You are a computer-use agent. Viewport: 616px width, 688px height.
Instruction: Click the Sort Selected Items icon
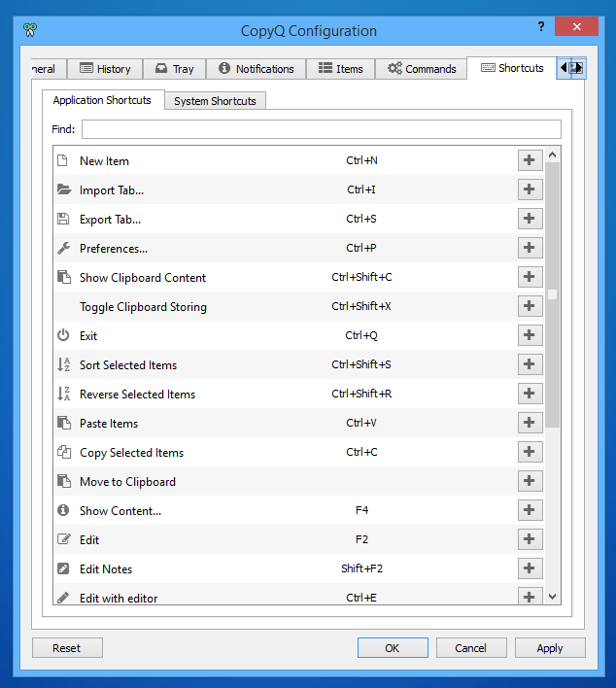[63, 364]
